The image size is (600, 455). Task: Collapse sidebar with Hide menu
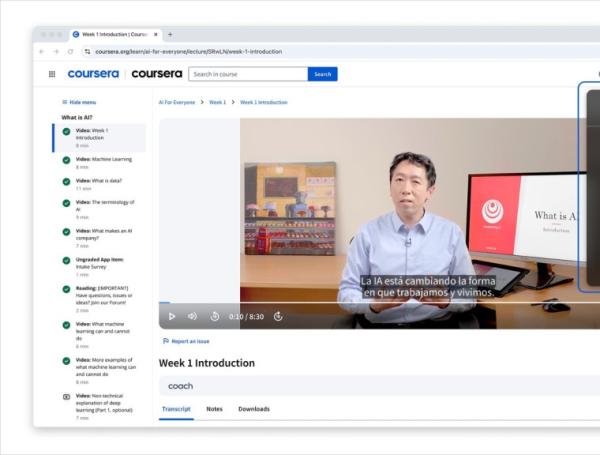(79, 102)
